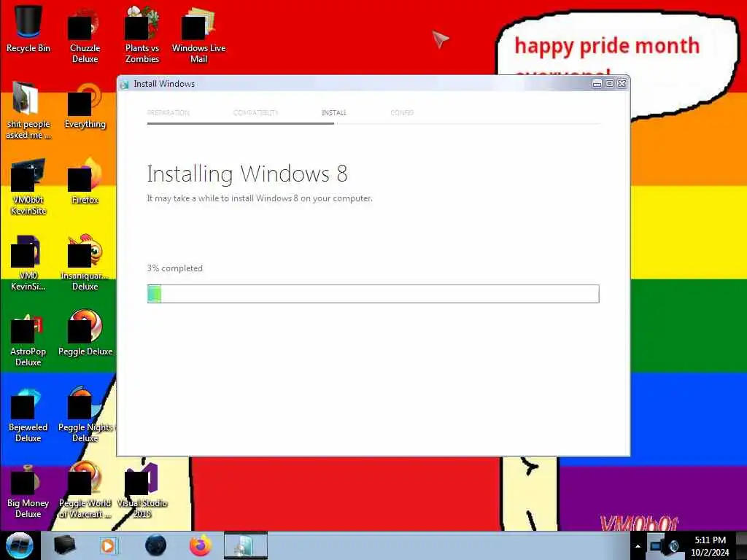The width and height of the screenshot is (747, 560).
Task: Click the PREPARATION step label
Action: click(169, 113)
